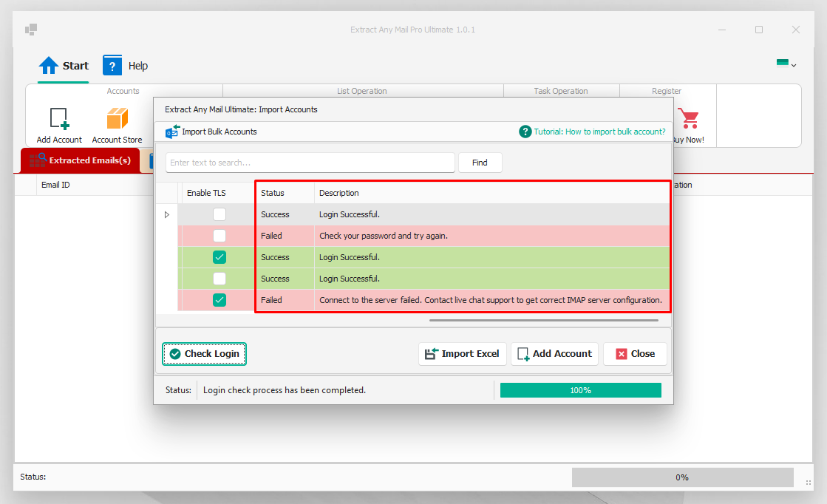Click Add Account in the dialog
The image size is (827, 504).
click(x=554, y=354)
